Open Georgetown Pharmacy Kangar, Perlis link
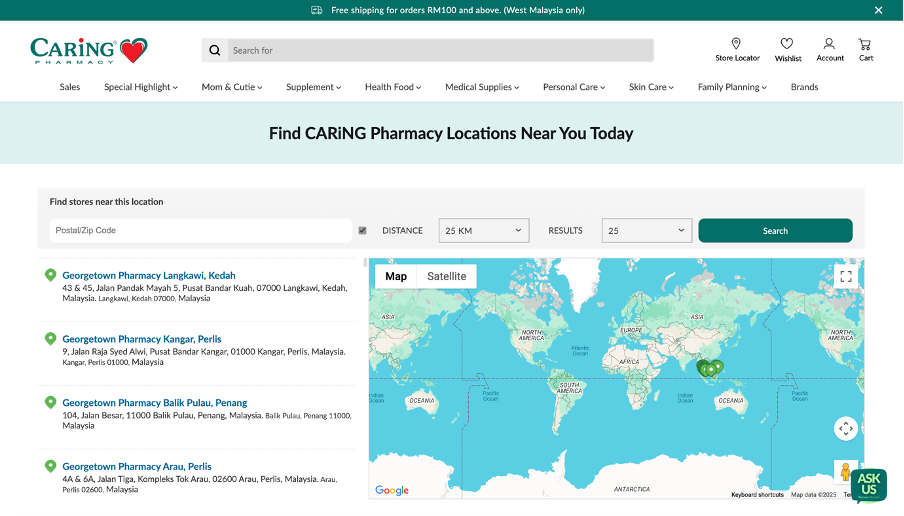 (x=142, y=339)
